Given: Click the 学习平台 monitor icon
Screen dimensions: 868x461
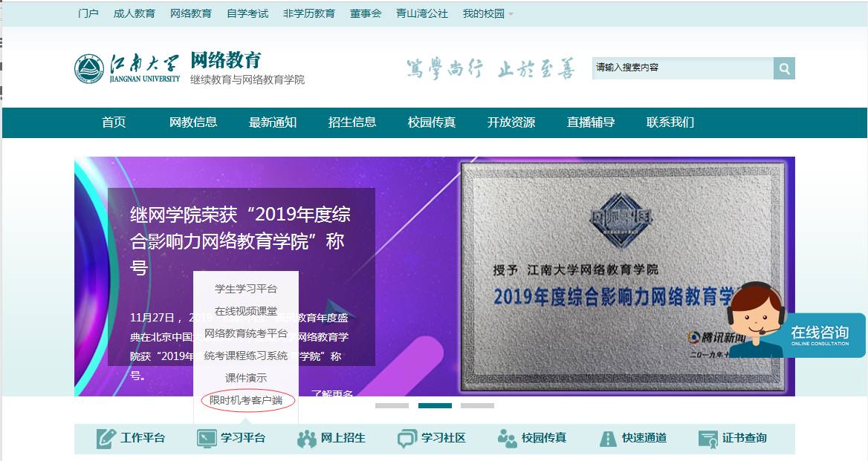Looking at the screenshot, I should click(x=206, y=438).
